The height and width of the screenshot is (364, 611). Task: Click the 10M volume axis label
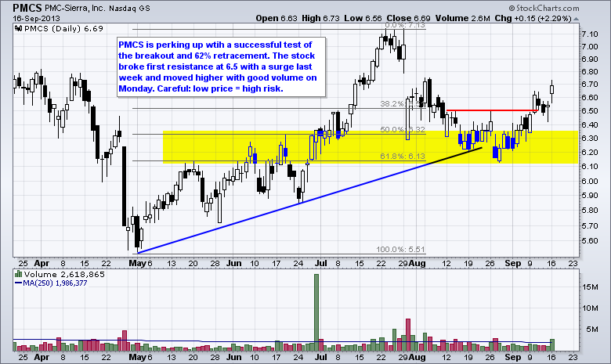[590, 308]
